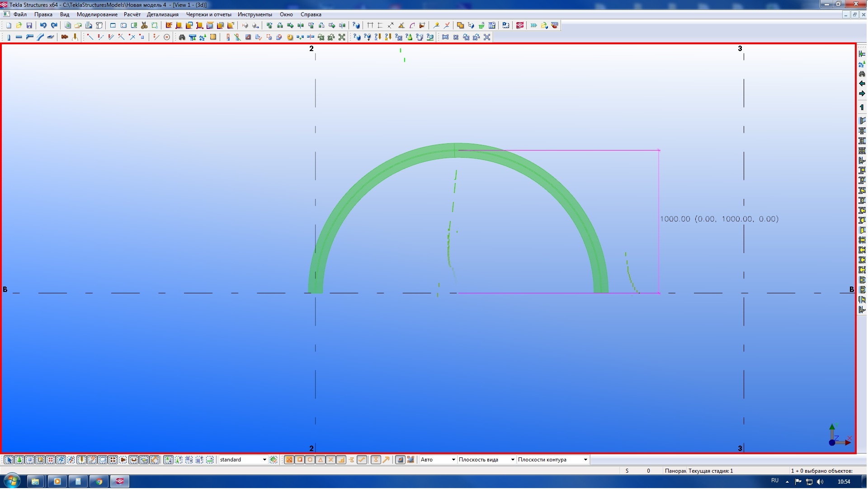Screen dimensions: 868x489
Task: Expand the Авто snap depth dropdown
Action: (453, 460)
